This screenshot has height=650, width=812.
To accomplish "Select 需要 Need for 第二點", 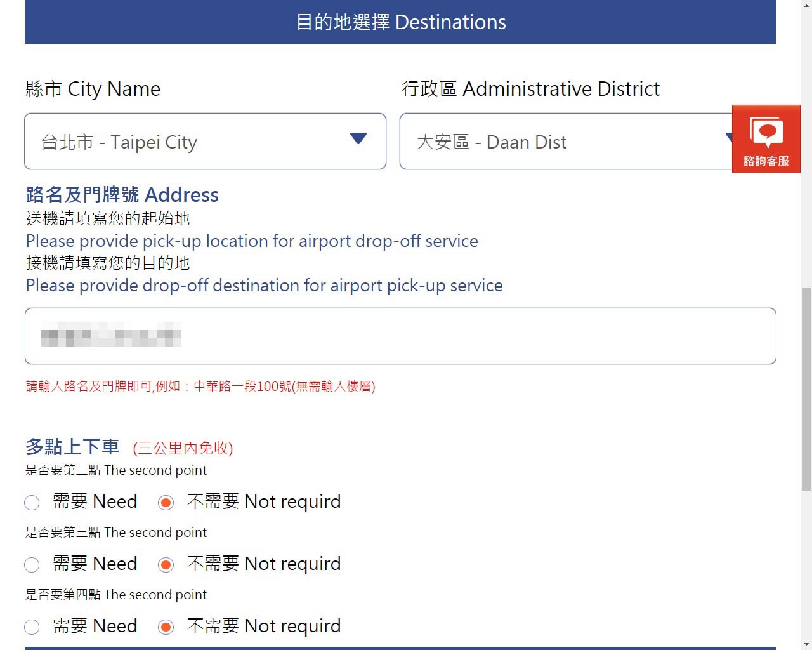I will coord(32,503).
